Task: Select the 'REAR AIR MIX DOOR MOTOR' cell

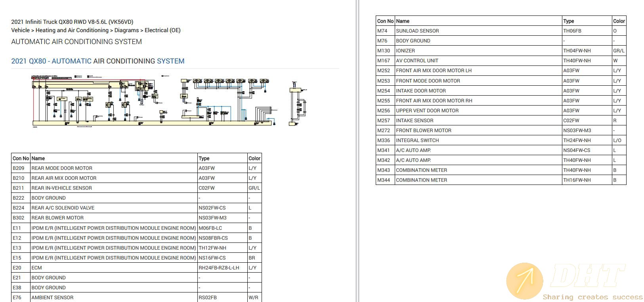Action: (114, 178)
